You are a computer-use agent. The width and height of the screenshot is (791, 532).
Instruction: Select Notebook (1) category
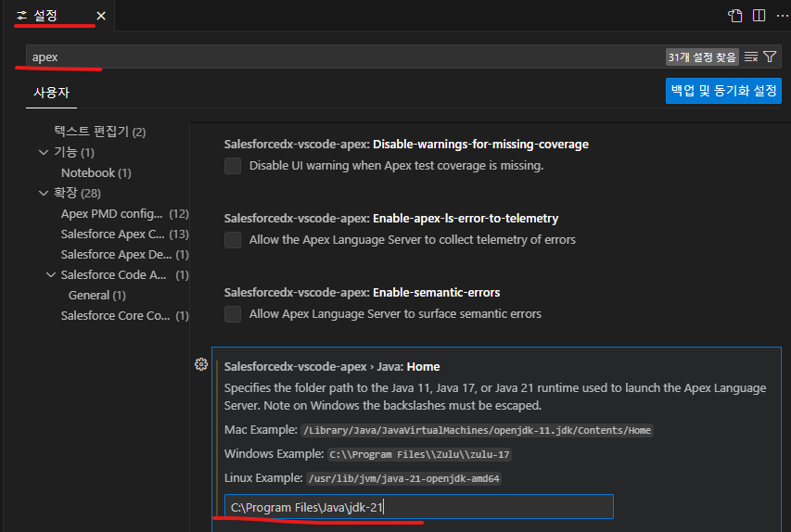tap(96, 173)
